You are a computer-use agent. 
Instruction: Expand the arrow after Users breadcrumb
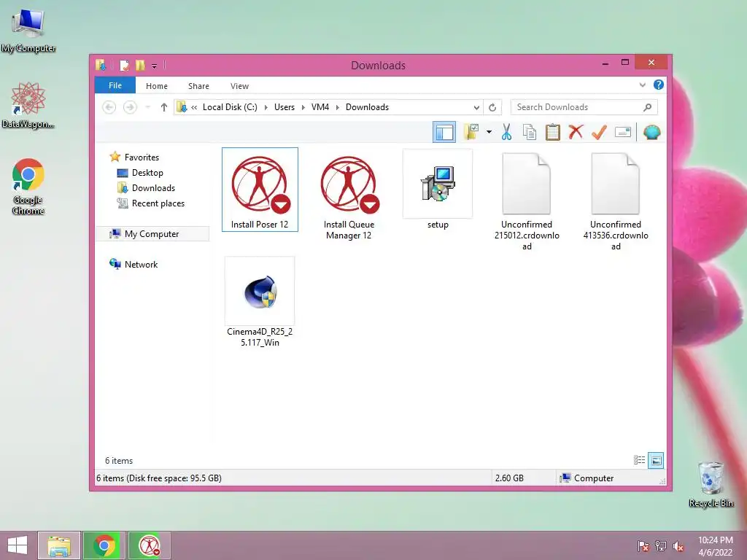(303, 107)
